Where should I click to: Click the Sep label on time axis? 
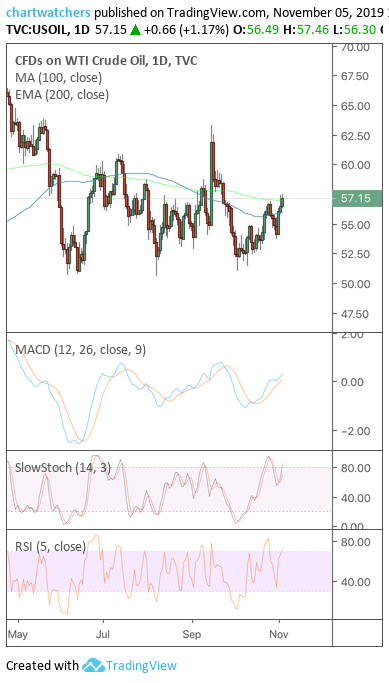pyautogui.click(x=192, y=634)
